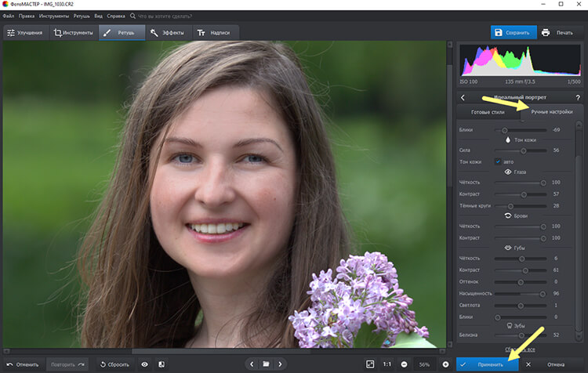Click the fit-to-screen icon
This screenshot has width=588, height=373.
coord(370,364)
